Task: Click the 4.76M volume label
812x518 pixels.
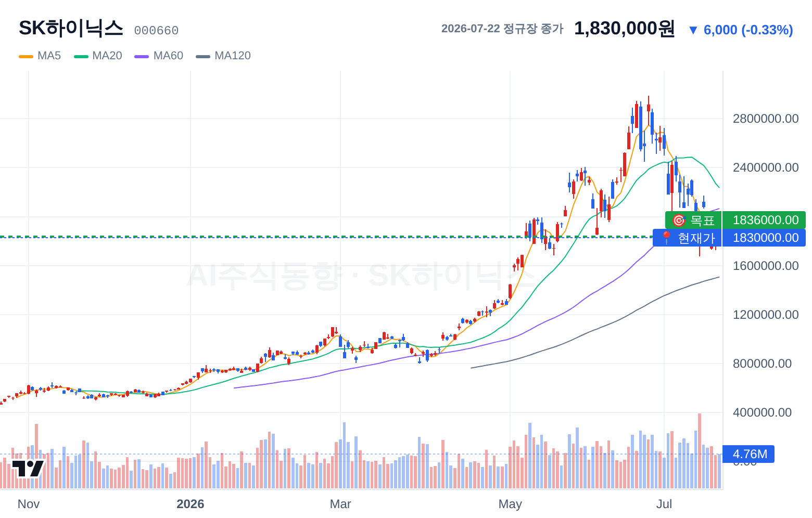Action: [x=748, y=454]
